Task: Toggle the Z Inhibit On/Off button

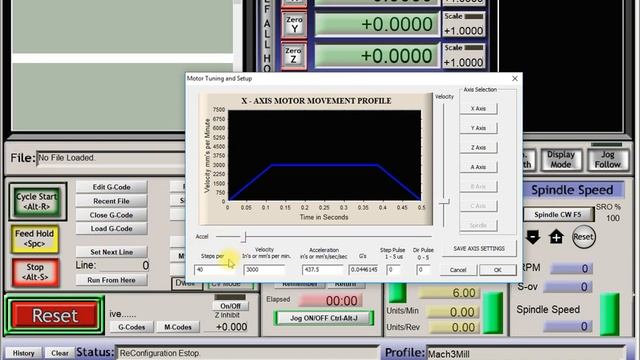Action: point(231,306)
